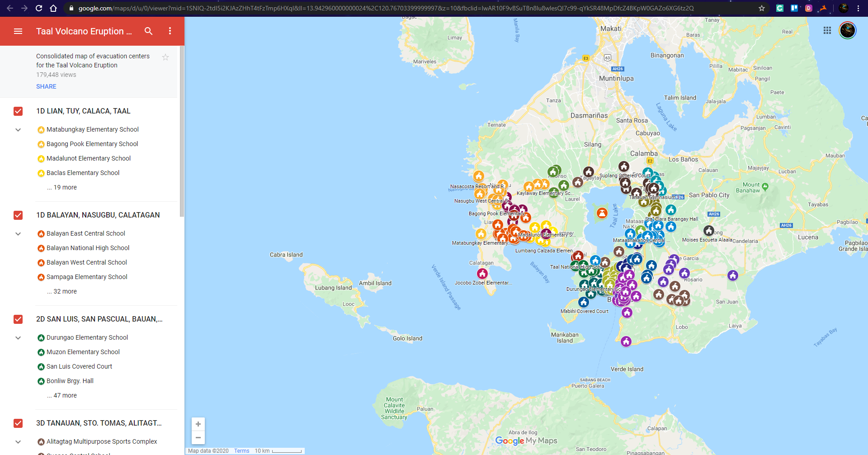Zoom in on the map
868x455 pixels.
point(198,424)
